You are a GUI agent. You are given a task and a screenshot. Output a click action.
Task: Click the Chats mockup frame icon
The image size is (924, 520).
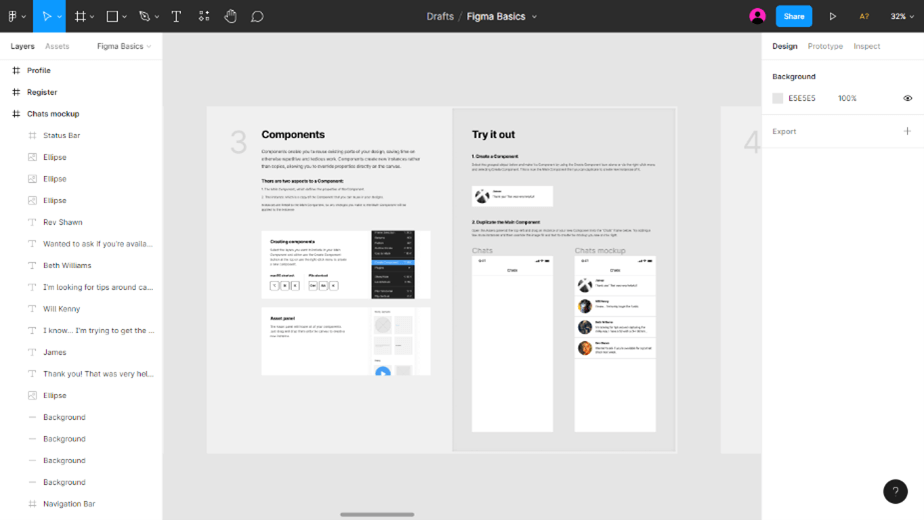[x=16, y=114]
